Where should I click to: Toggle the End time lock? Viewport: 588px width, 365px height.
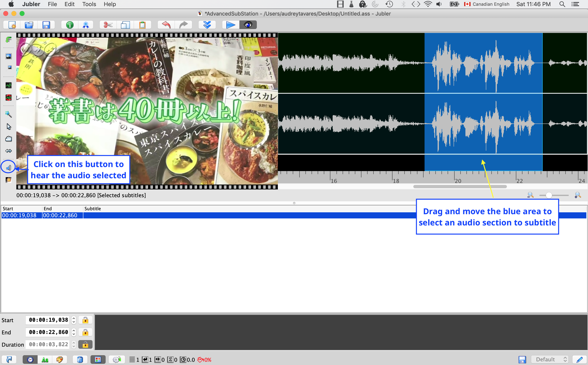85,332
